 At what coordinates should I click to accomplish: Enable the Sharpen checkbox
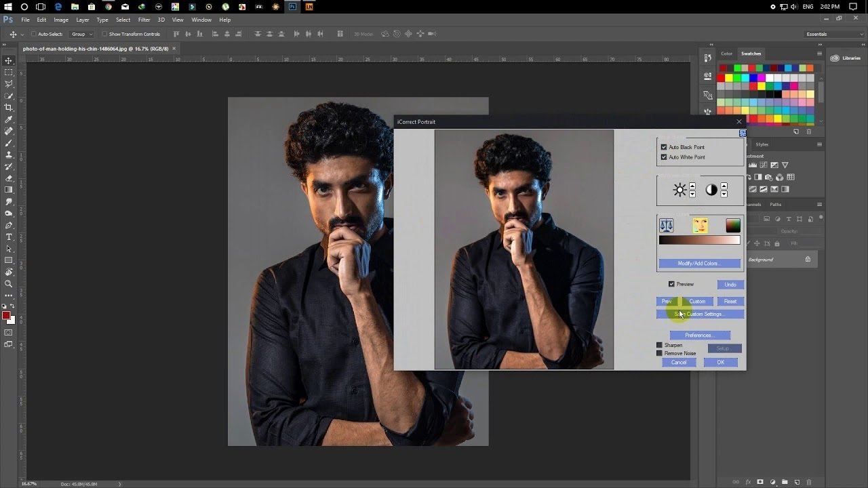(659, 345)
